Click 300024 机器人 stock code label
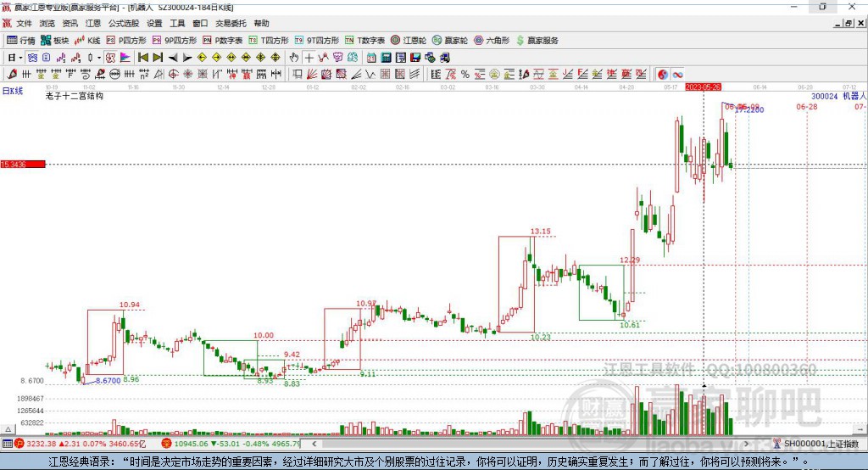This screenshot has height=470, width=868. [838, 96]
